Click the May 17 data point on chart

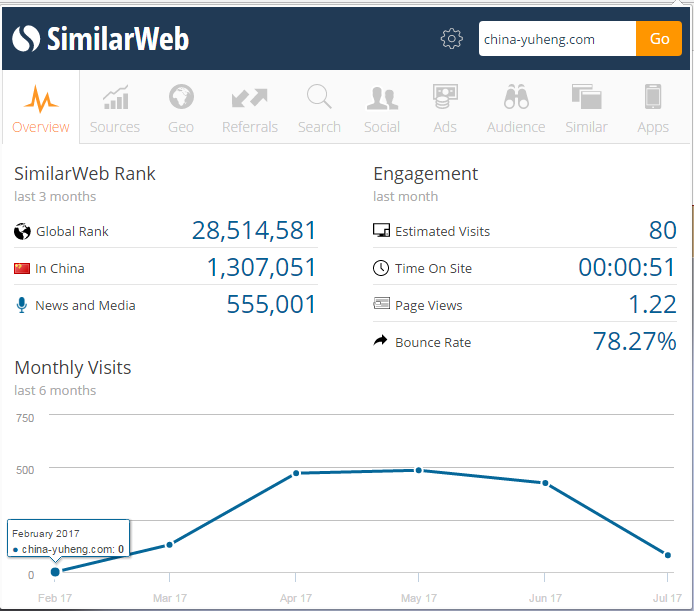tap(419, 470)
